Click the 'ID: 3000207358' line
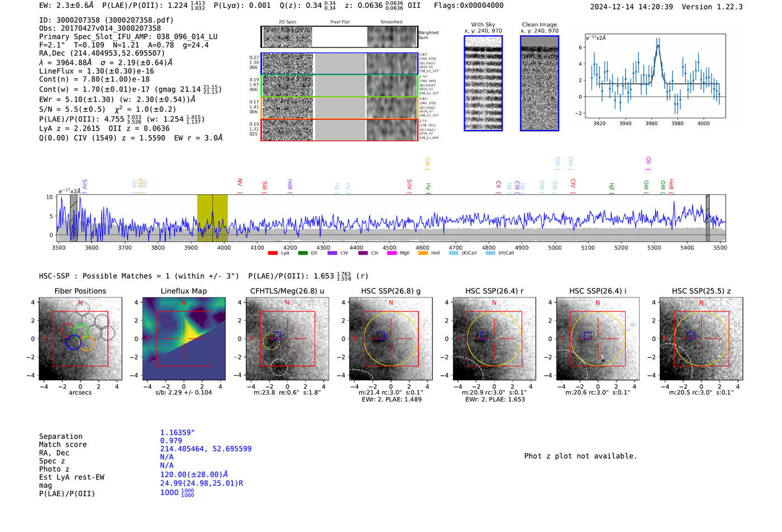The image size is (782, 532). (106, 20)
